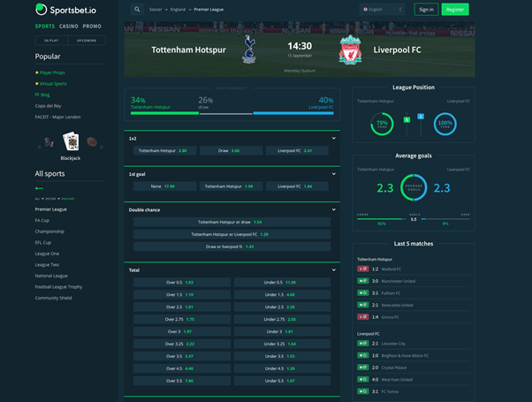
Task: Select Over 2.5 total goals odds
Action: click(182, 307)
